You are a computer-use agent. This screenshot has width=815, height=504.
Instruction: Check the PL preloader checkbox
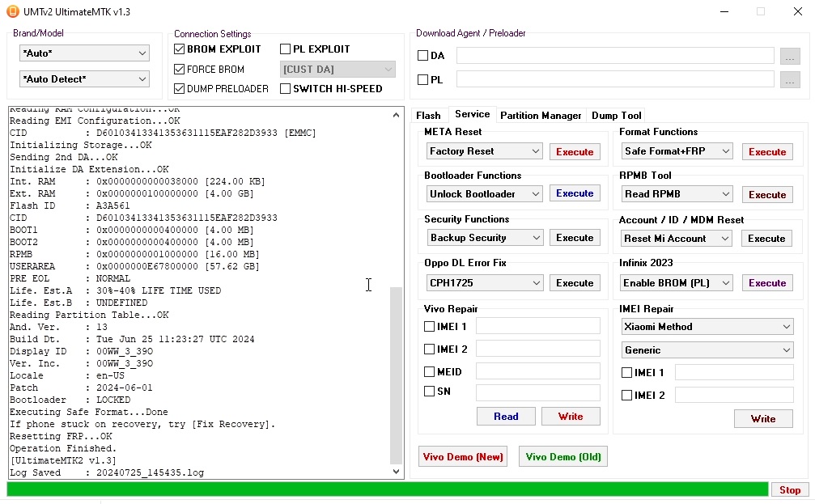point(422,79)
